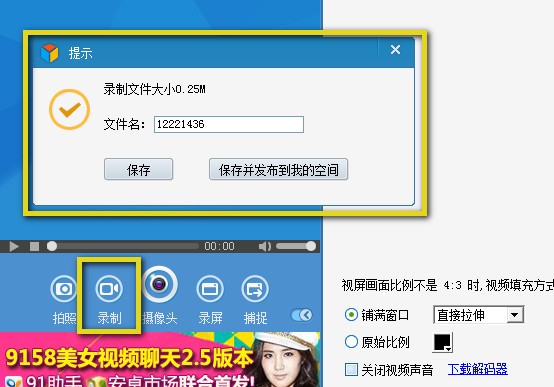
Task: Start 录屏 screen recording icon
Action: click(x=210, y=289)
